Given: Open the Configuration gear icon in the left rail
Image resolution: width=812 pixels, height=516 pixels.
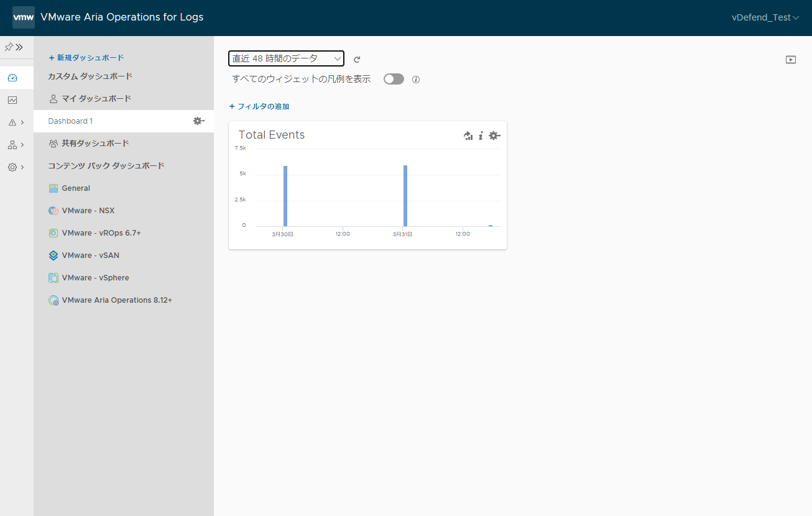Looking at the screenshot, I should pyautogui.click(x=12, y=167).
